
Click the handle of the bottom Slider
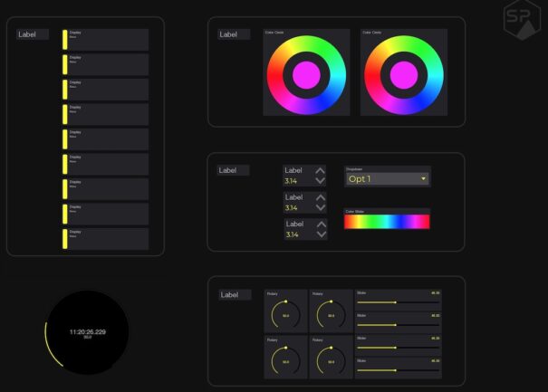[395, 370]
